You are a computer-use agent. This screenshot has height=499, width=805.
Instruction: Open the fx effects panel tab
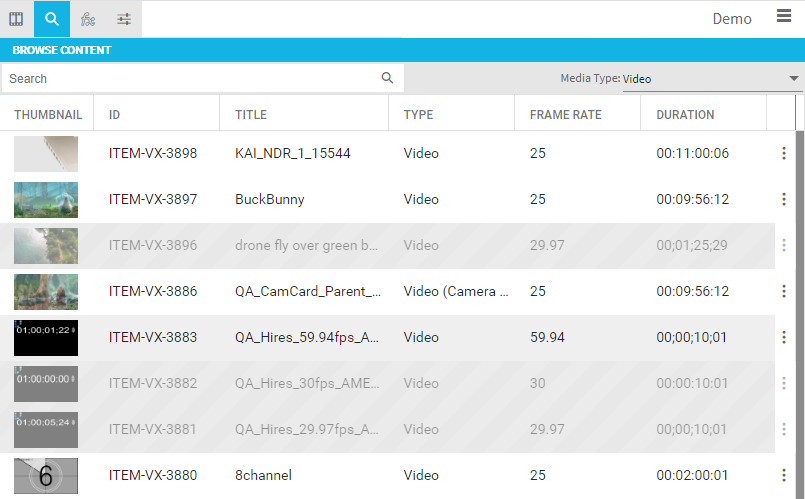(x=88, y=19)
